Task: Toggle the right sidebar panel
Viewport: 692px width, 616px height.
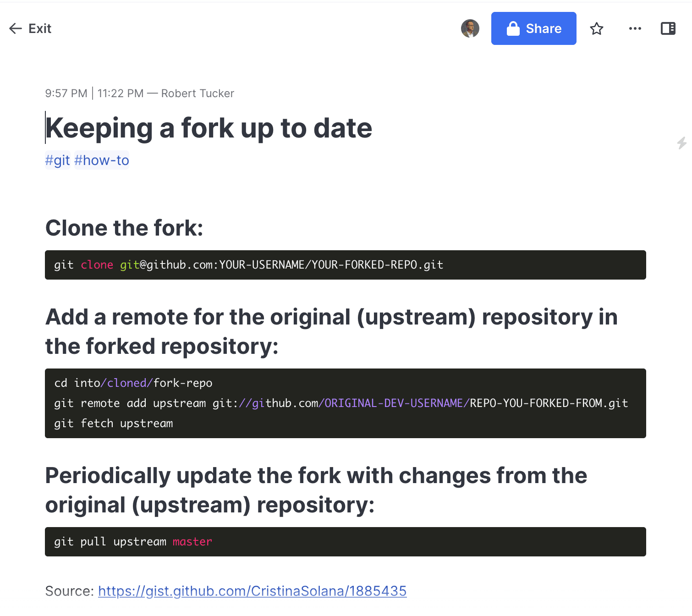Action: [x=668, y=28]
